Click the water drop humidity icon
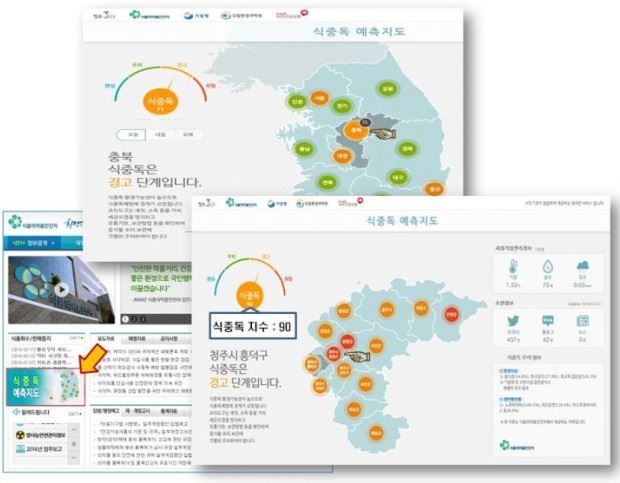The image size is (620, 483). [x=549, y=266]
